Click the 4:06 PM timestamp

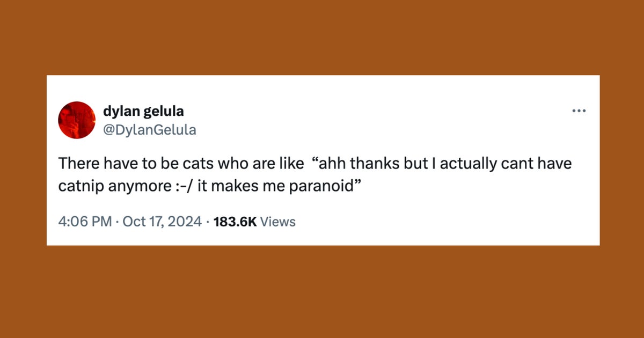click(84, 221)
